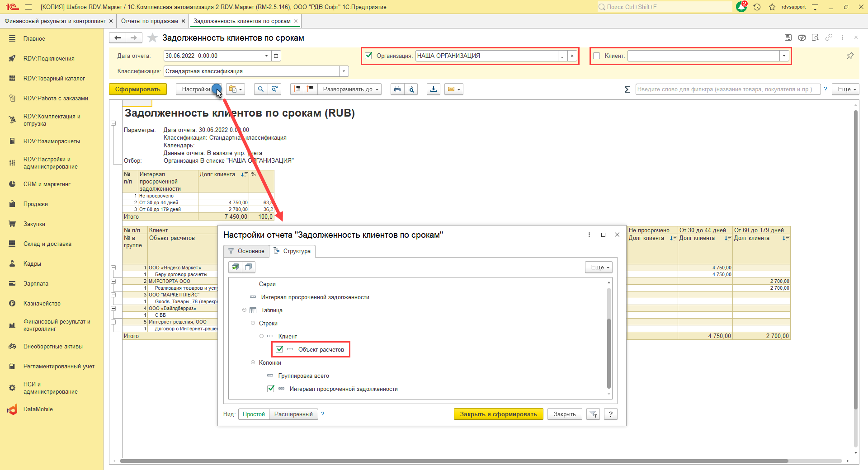Viewport: 868px width, 470px height.
Task: Open the calendar picker for report date
Action: point(276,56)
